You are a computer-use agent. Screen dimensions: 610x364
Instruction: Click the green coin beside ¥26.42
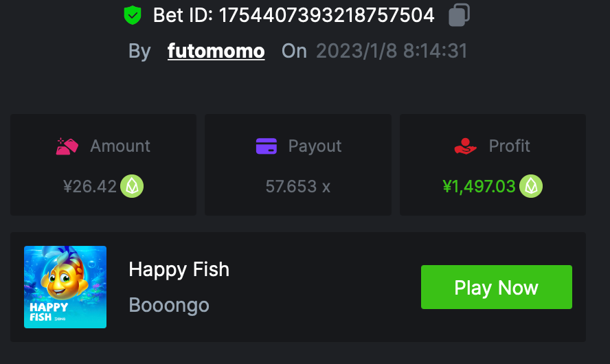132,186
